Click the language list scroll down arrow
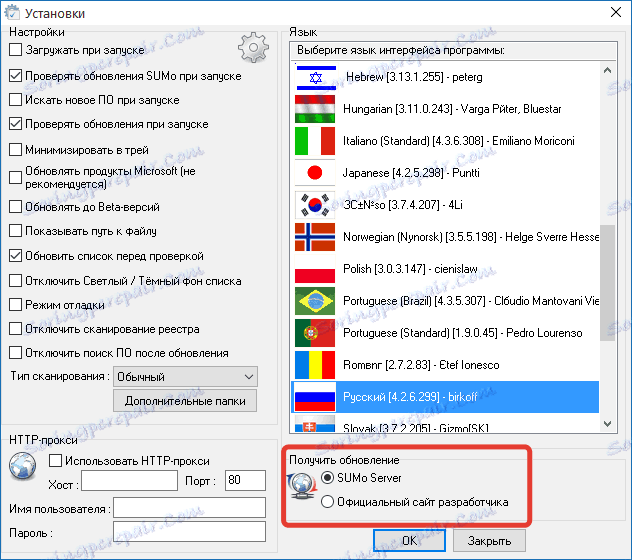This screenshot has height=560, width=632. pos(607,424)
